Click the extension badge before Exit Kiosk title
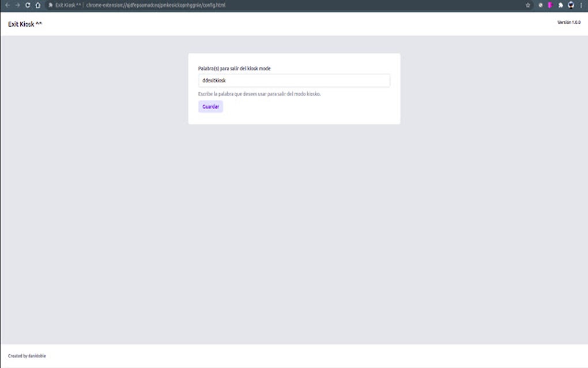 click(x=51, y=5)
